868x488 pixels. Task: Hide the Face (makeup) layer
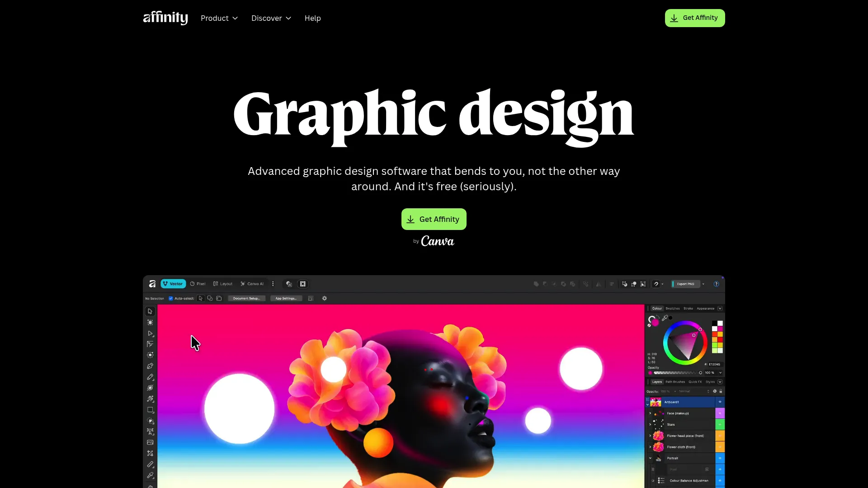[720, 413]
